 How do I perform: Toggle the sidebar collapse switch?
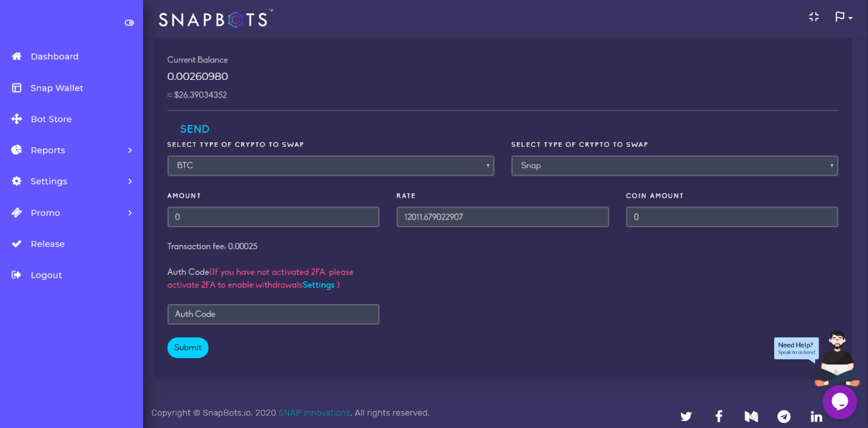click(x=129, y=23)
